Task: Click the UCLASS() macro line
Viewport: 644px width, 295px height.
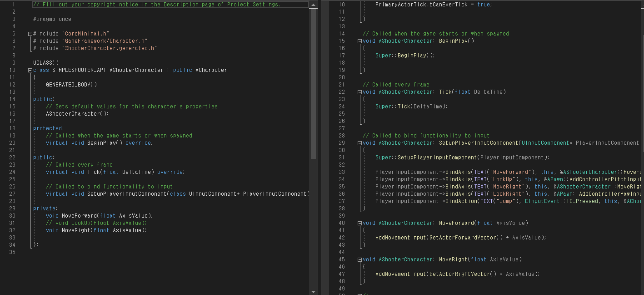Action: click(x=46, y=63)
